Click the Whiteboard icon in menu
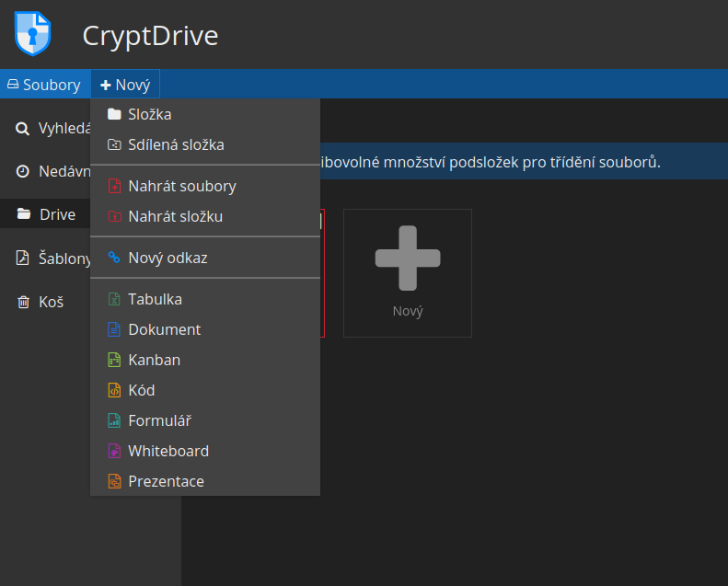This screenshot has width=728, height=586. click(114, 451)
